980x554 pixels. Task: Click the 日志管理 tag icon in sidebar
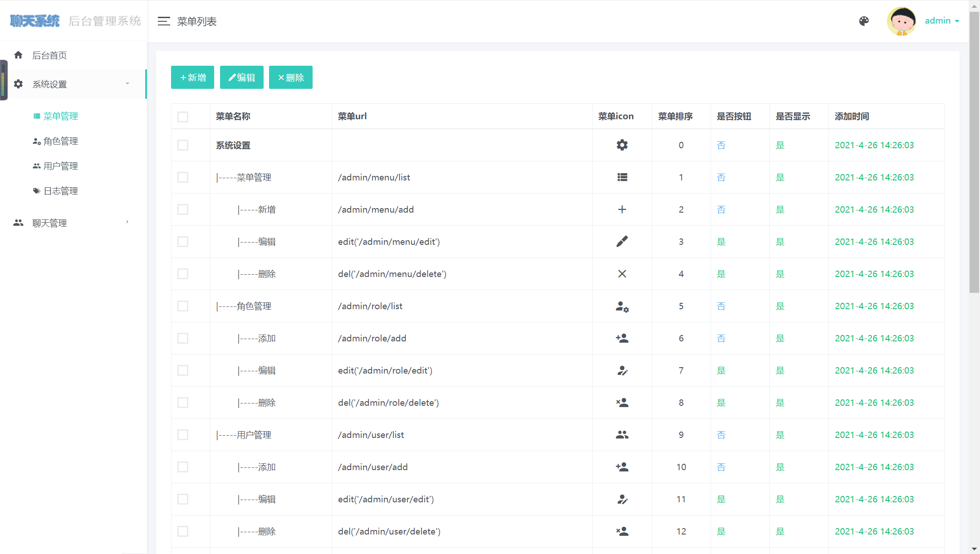click(37, 191)
